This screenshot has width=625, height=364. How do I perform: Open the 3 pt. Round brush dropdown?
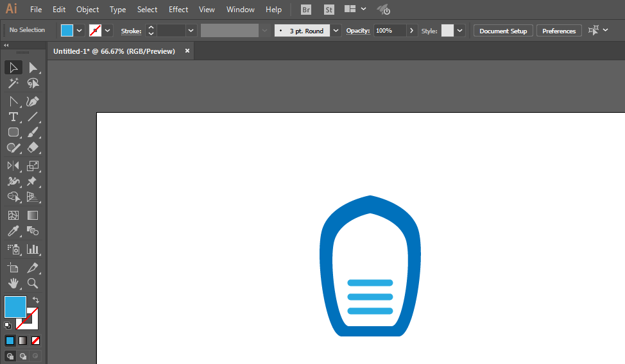coord(336,31)
